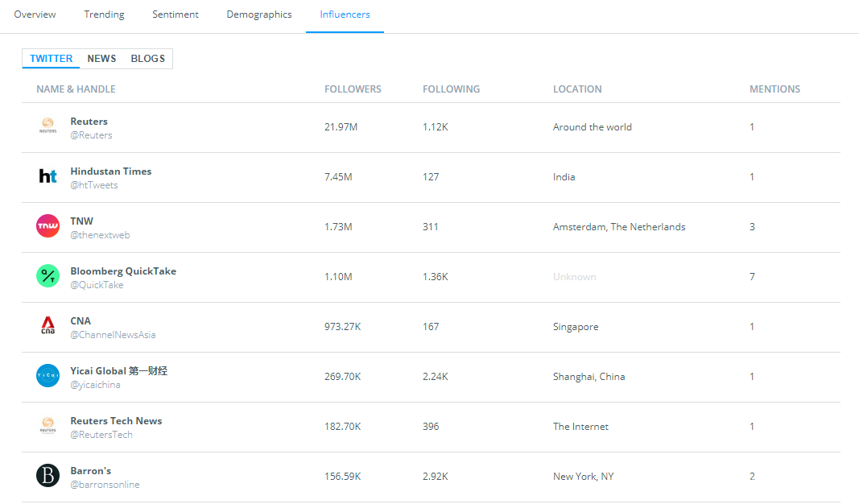Select the 21.97M followers value
Image resolution: width=859 pixels, height=504 pixels.
coord(341,127)
